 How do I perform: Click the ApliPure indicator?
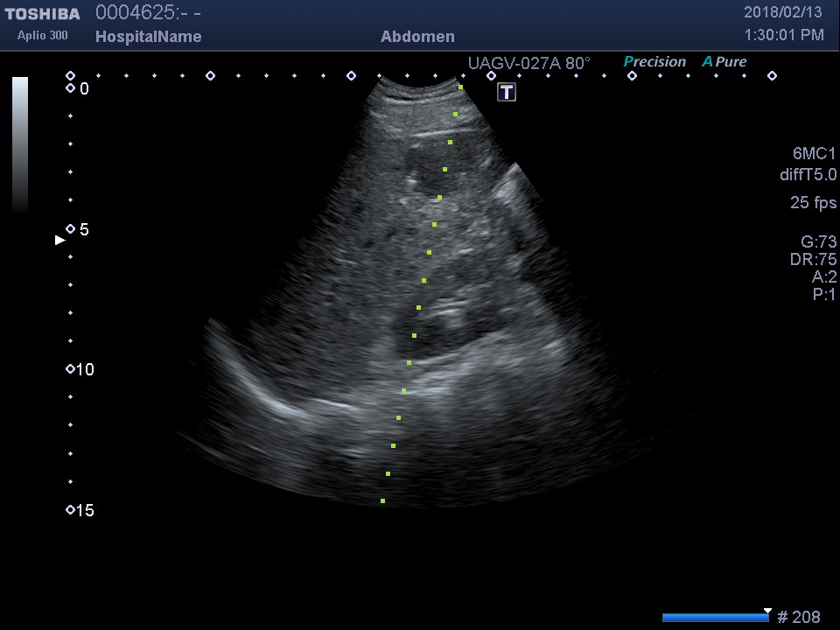pyautogui.click(x=724, y=62)
